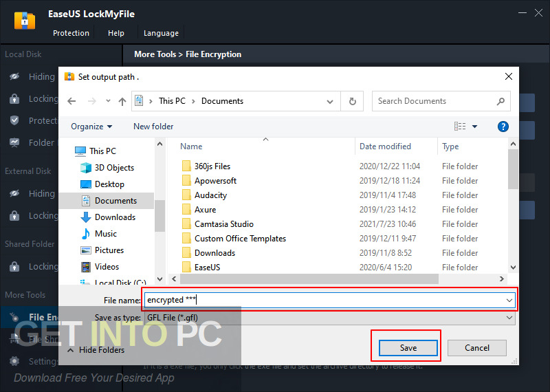
Task: Select Pictures in navigation tree
Action: pyautogui.click(x=102, y=250)
